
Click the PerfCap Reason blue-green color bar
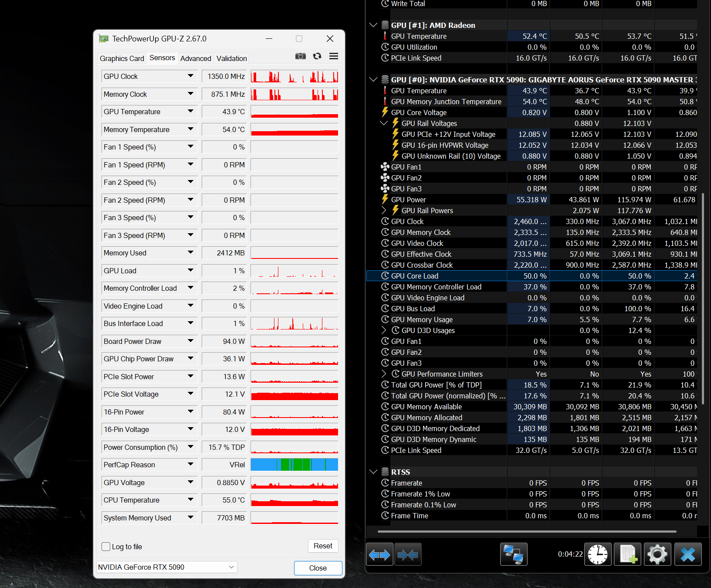(295, 465)
